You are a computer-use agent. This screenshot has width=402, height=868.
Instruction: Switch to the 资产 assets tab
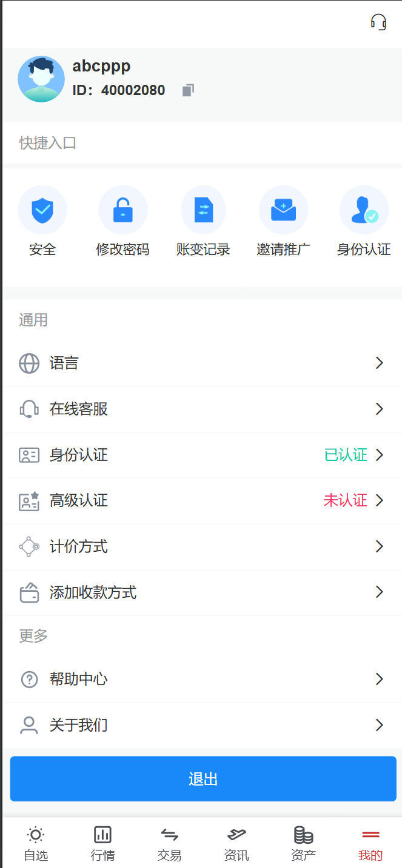pyautogui.click(x=303, y=842)
